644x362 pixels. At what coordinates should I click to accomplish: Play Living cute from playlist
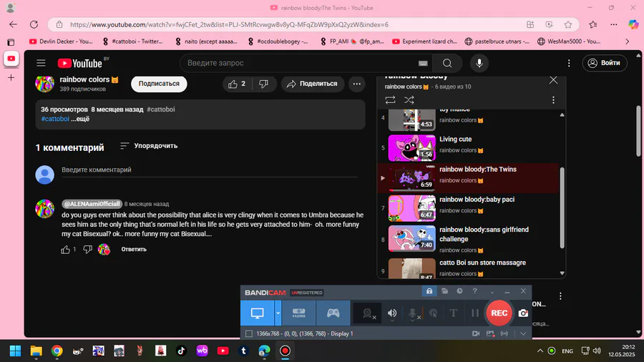[468, 148]
